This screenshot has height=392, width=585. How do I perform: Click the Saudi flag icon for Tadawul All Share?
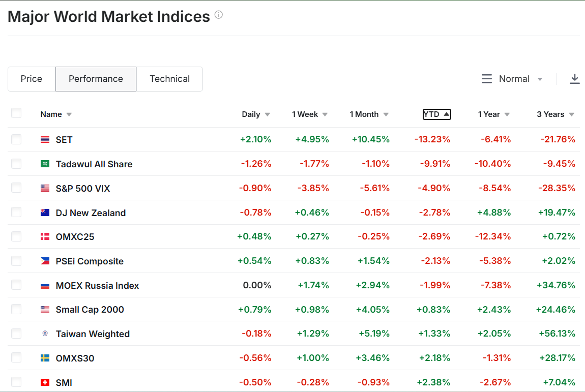(45, 164)
